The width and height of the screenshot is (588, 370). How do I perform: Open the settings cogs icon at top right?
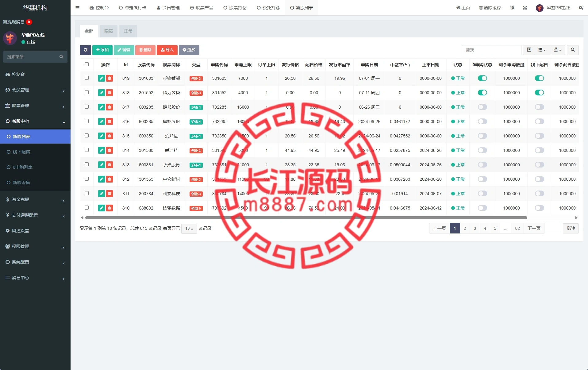coord(581,8)
